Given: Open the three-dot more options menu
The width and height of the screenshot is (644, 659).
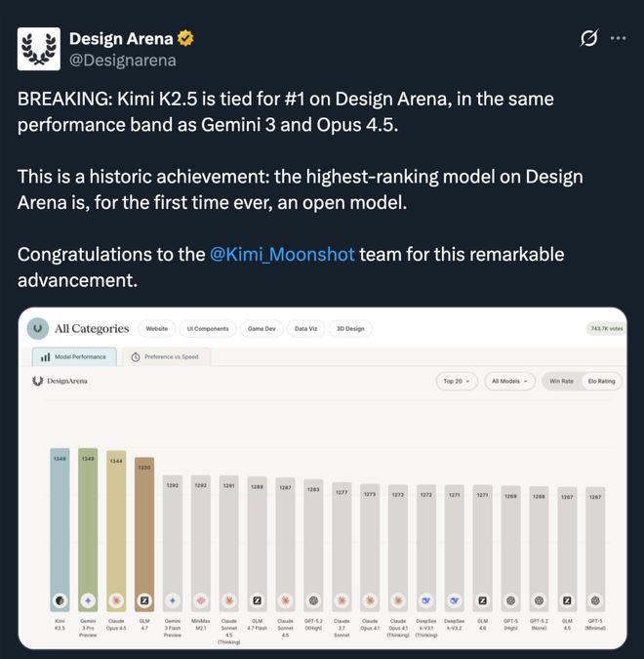Looking at the screenshot, I should click(618, 38).
